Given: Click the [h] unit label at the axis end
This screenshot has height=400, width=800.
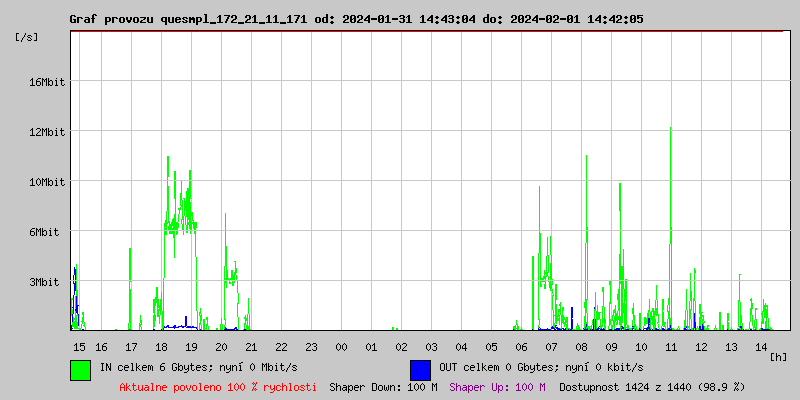Looking at the screenshot, I should 779,357.
